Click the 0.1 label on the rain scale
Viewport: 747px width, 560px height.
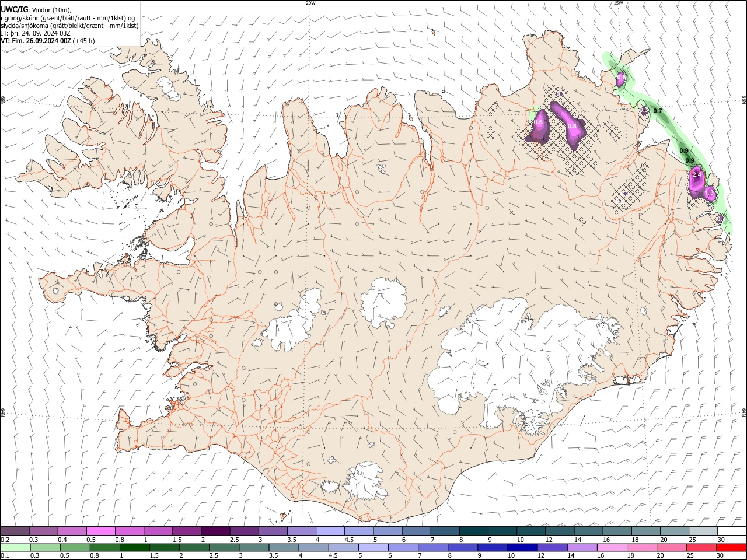click(5, 556)
